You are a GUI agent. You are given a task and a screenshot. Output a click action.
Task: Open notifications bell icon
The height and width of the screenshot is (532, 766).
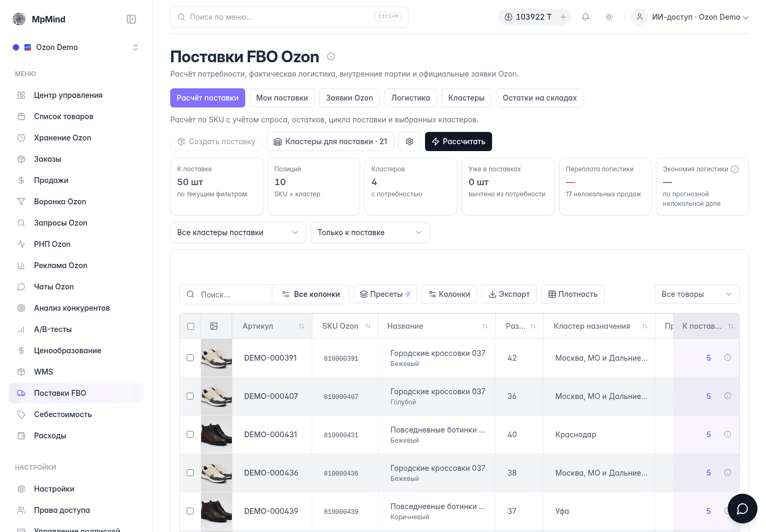click(x=586, y=17)
